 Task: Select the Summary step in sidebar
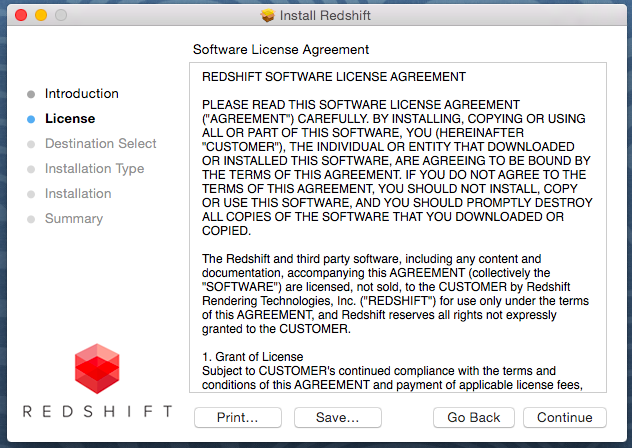tap(74, 219)
